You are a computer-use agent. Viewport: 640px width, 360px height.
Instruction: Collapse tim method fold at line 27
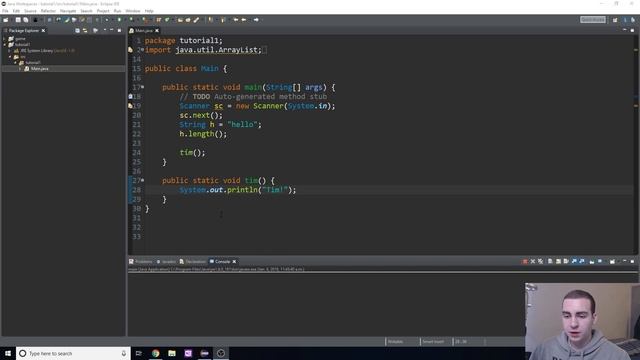click(142, 180)
